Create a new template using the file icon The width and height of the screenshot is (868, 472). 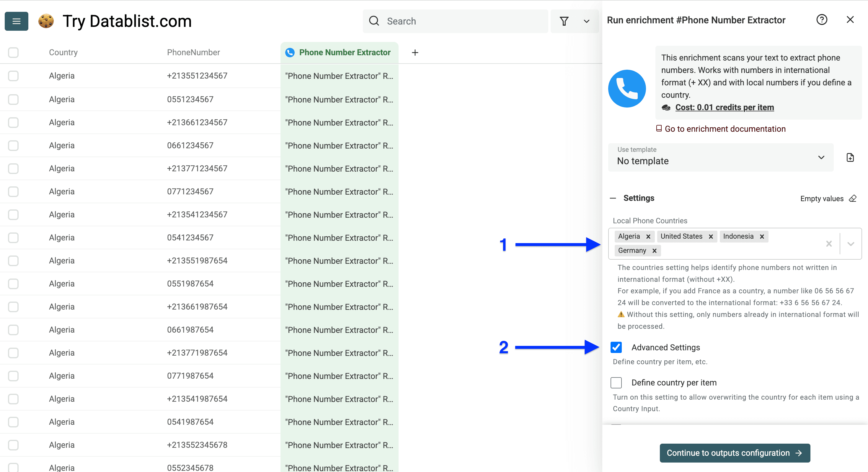click(x=850, y=157)
